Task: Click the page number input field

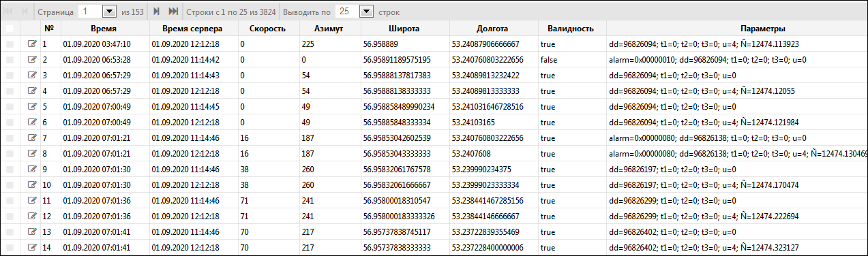Action: pos(89,12)
